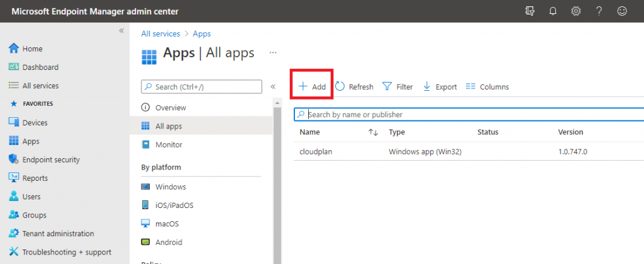Click Export in the toolbar

[440, 87]
